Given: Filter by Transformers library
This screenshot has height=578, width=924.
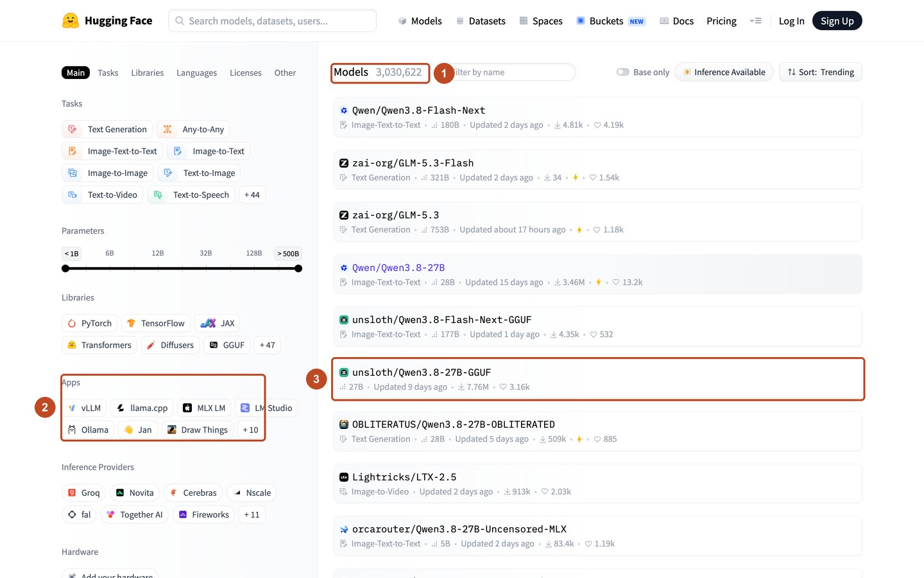Looking at the screenshot, I should (99, 345).
